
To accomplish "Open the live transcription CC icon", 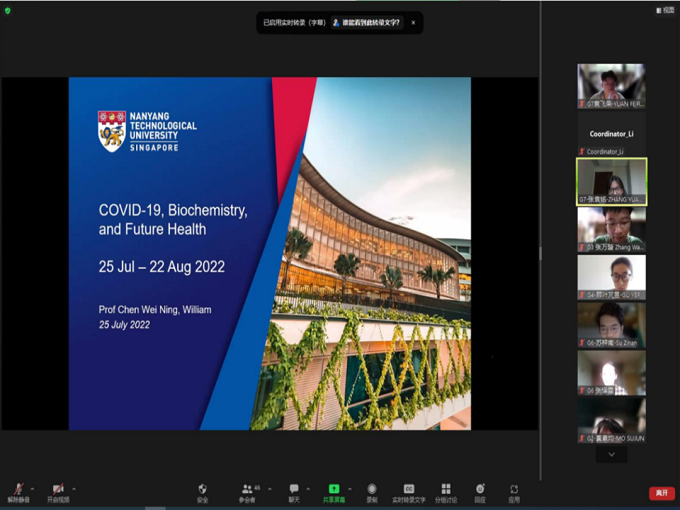I will click(x=408, y=490).
